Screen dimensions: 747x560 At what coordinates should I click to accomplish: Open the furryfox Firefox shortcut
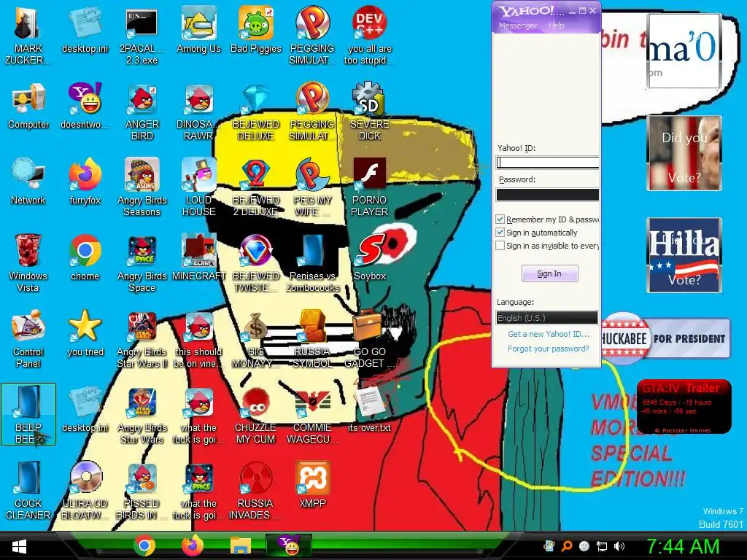[x=85, y=182]
